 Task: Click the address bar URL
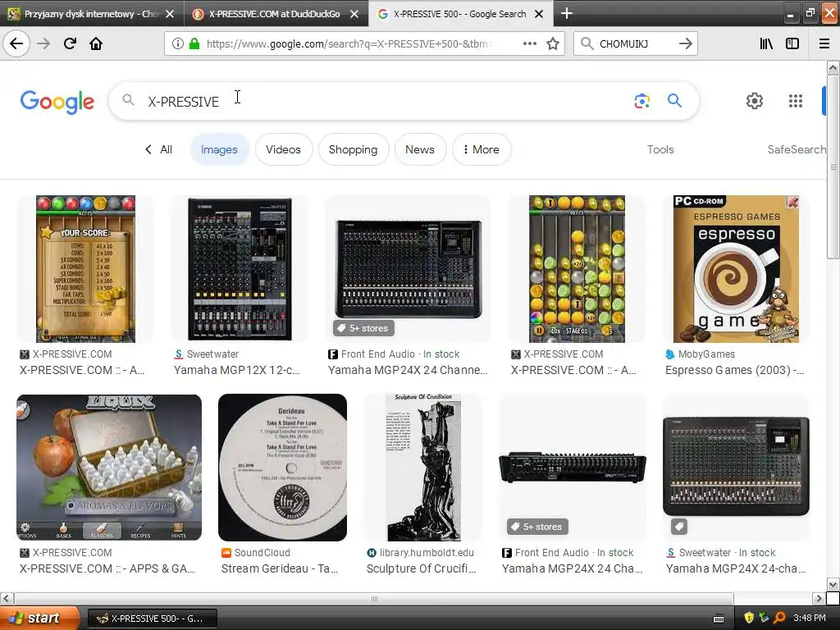click(348, 43)
